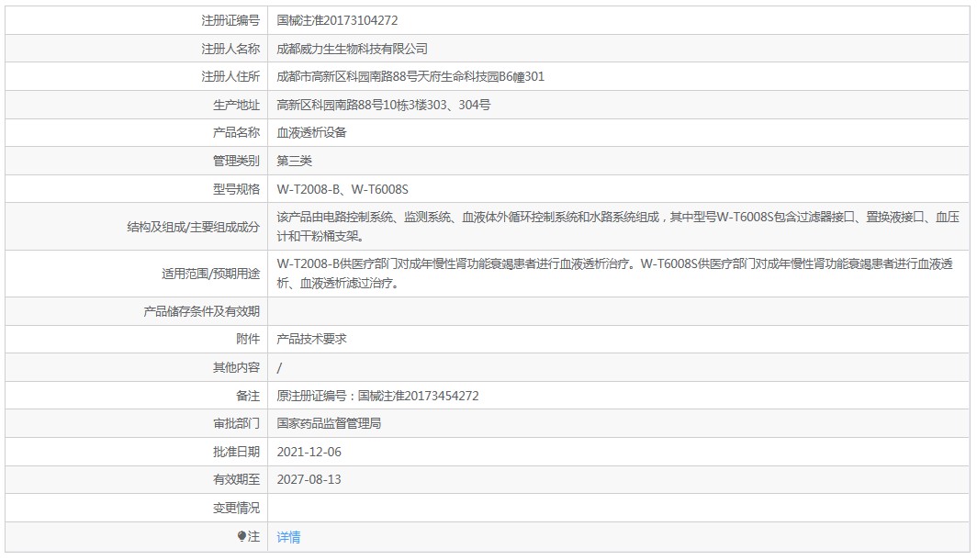The width and height of the screenshot is (977, 560).
Task: Open the 详情 link in the 注 row
Action: [288, 537]
